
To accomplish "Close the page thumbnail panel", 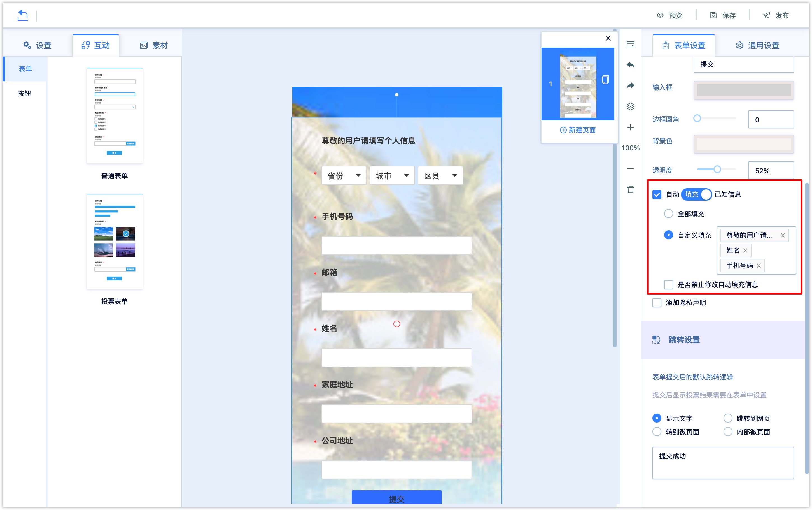I will point(608,38).
